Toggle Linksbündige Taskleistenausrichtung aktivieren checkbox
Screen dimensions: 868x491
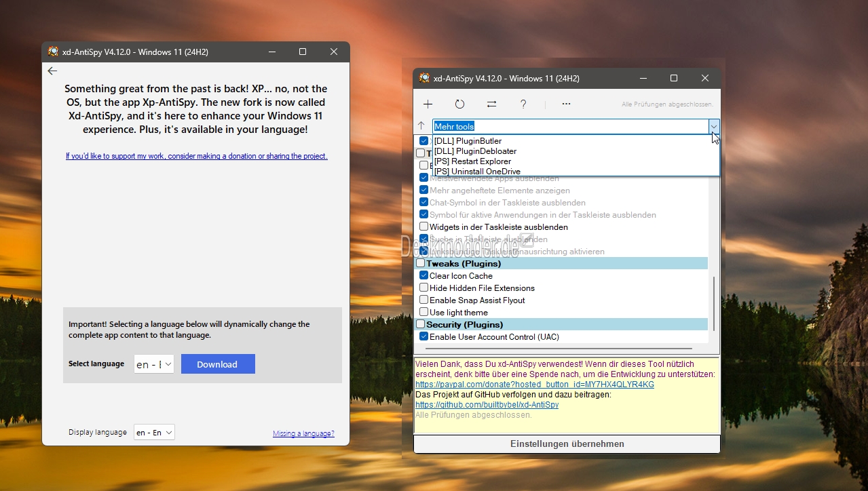point(424,252)
